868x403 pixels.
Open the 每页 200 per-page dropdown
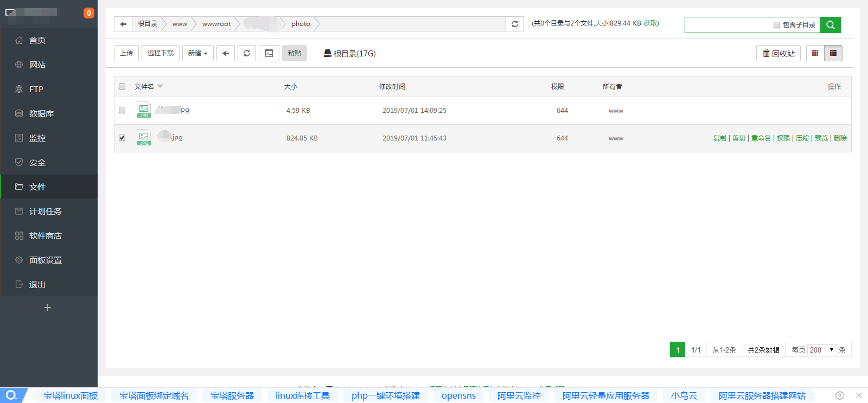point(822,350)
